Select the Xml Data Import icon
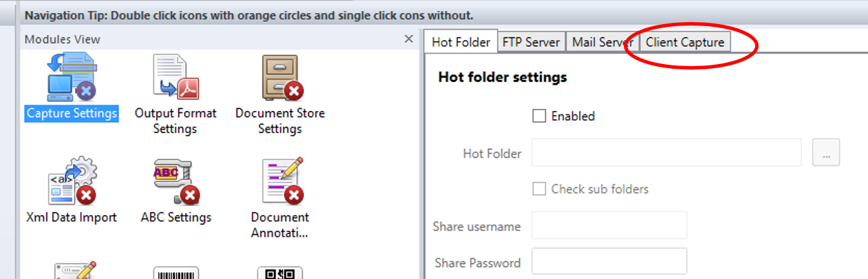868x279 pixels. 72,182
